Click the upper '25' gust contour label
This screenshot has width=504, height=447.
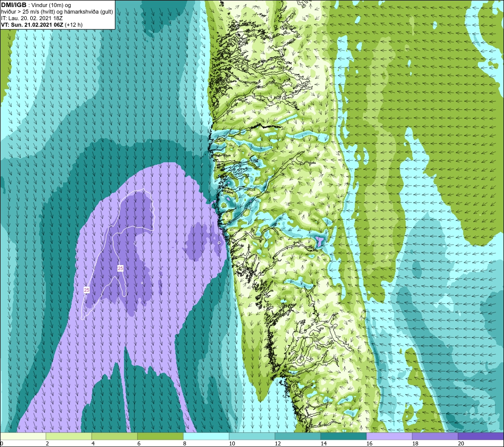pyautogui.click(x=120, y=268)
